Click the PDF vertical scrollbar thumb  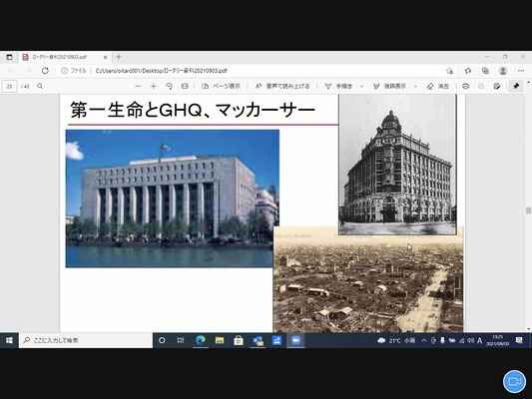pos(528,210)
